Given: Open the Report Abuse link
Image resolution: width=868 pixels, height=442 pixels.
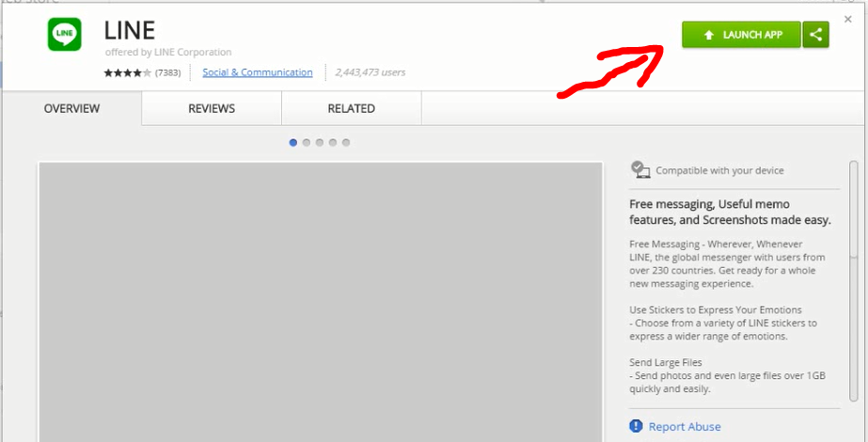Looking at the screenshot, I should tap(685, 427).
